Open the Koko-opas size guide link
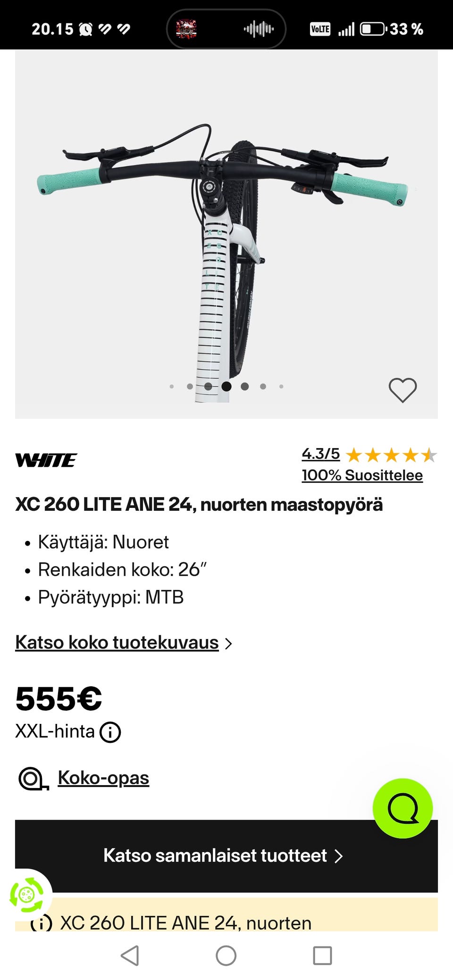The height and width of the screenshot is (980, 453). coord(103,778)
